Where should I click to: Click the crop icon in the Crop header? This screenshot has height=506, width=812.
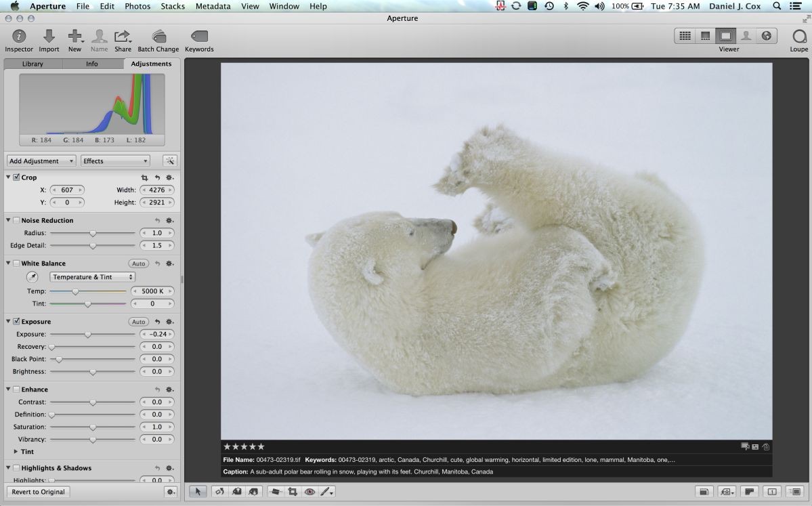(144, 177)
